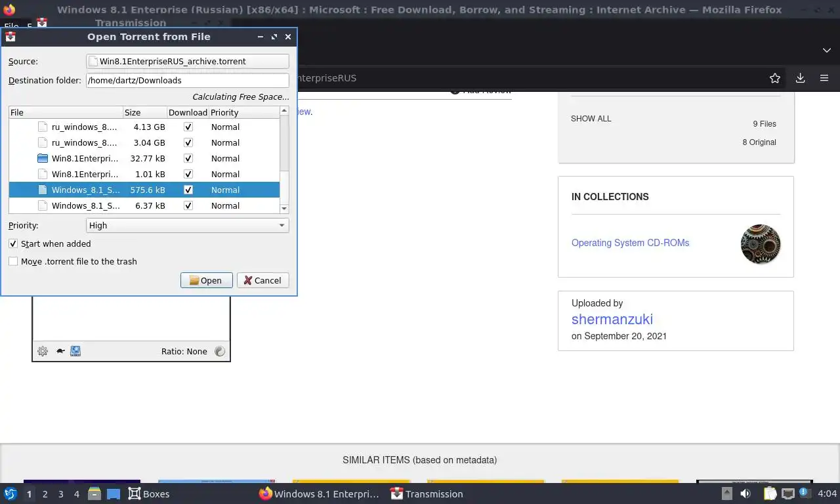The image size is (840, 504).
Task: Click the Transmission icon in dialog title bar
Action: tap(10, 37)
